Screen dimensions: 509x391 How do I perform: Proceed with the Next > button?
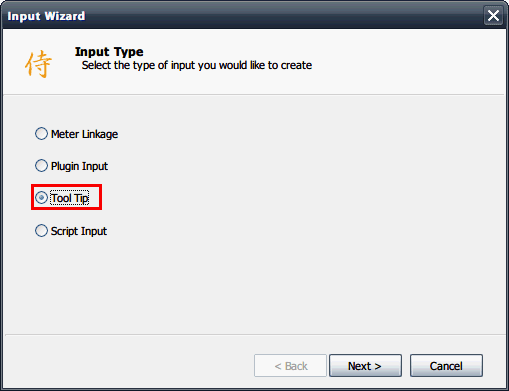[x=365, y=366]
